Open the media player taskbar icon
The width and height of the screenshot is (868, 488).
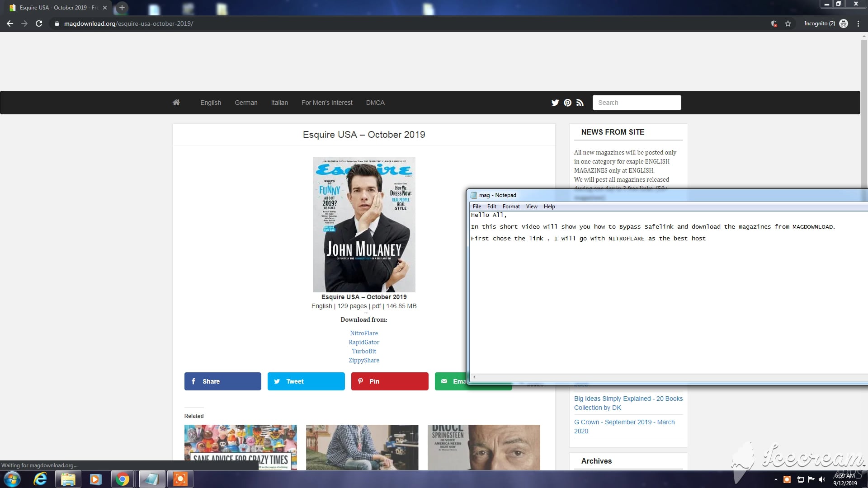[x=95, y=479]
